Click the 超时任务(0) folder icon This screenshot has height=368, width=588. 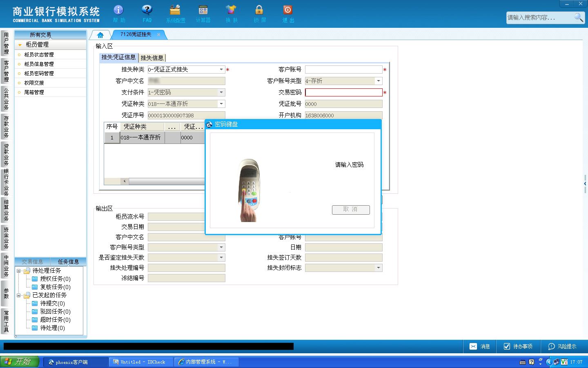point(35,320)
